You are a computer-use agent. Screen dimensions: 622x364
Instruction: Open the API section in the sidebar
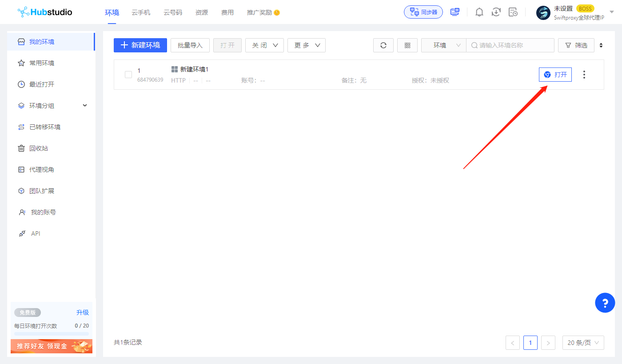pos(35,233)
